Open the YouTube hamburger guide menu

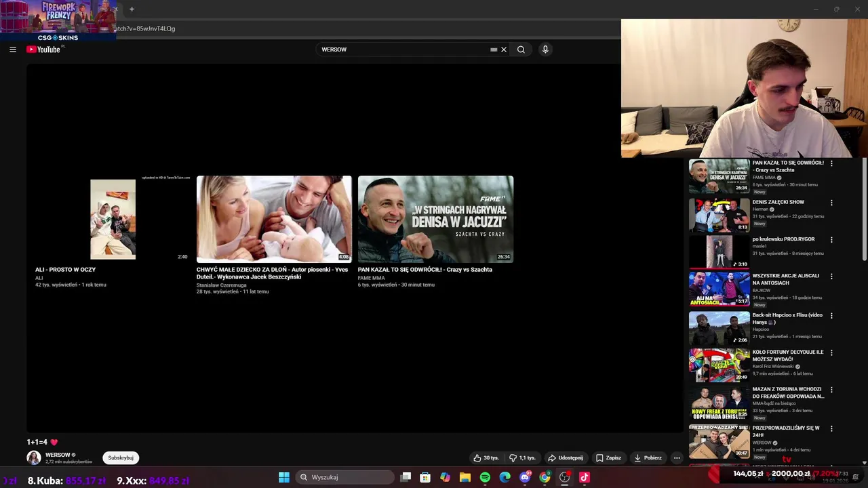click(12, 49)
